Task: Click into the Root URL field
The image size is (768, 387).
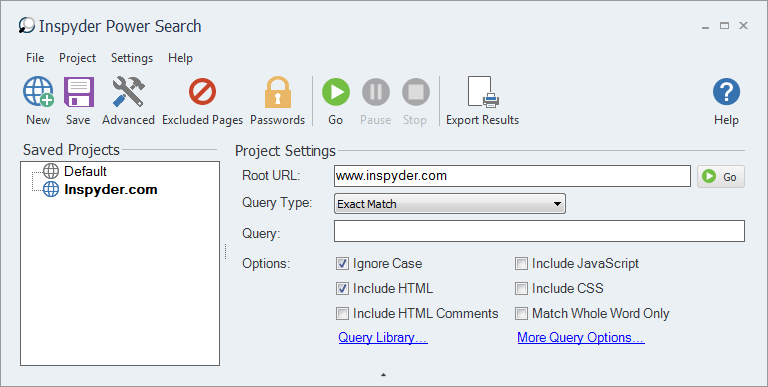Action: point(512,176)
